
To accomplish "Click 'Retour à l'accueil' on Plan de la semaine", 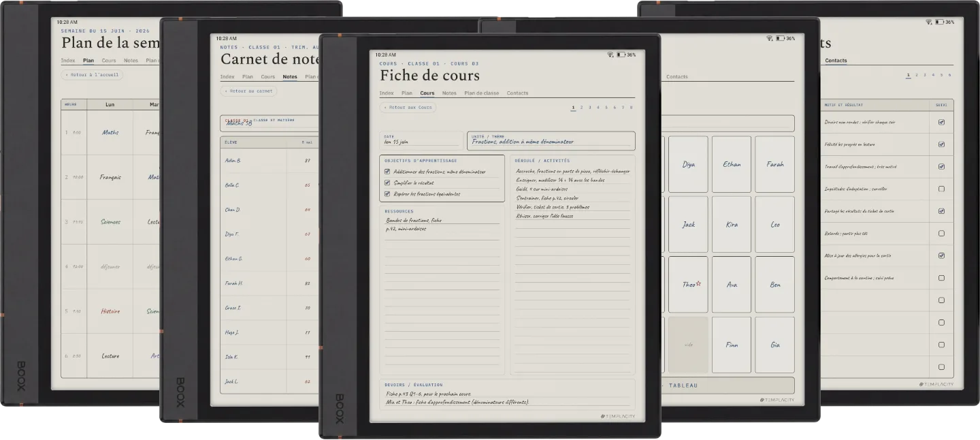I will click(x=93, y=74).
